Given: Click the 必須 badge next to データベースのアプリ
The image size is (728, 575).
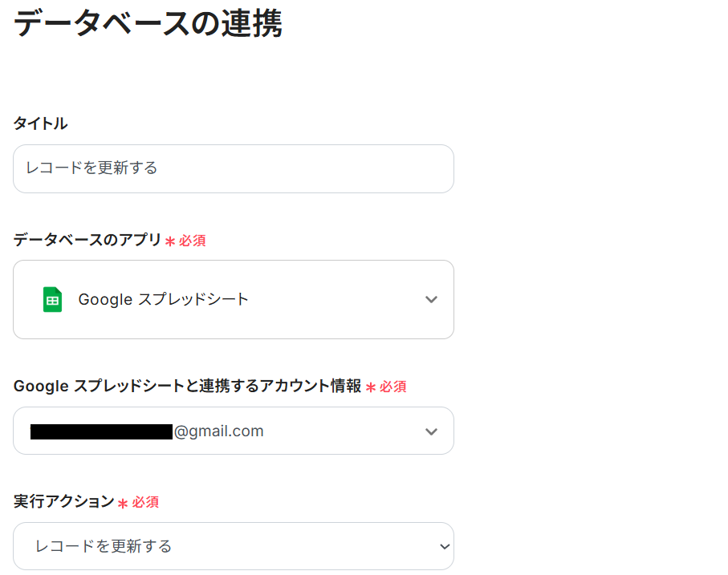Looking at the screenshot, I should [193, 241].
